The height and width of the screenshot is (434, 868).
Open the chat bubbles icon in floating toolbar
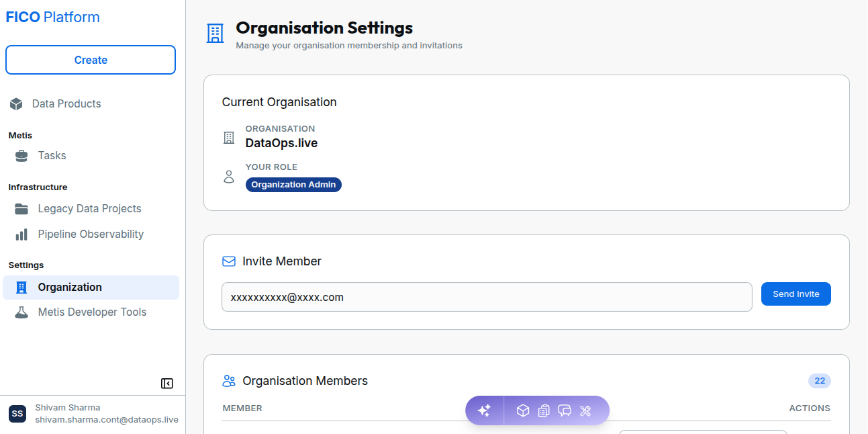coord(565,410)
